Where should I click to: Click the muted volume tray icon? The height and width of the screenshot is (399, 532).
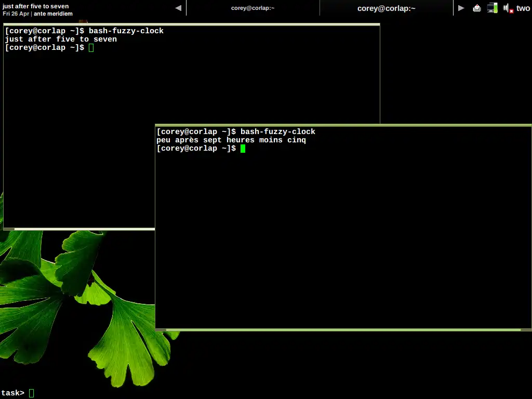(x=508, y=8)
